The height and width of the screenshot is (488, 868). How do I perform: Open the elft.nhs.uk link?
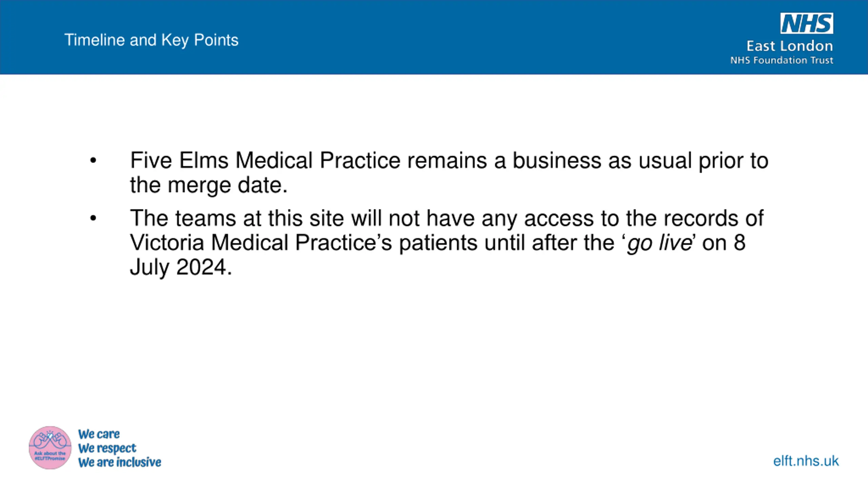coord(806,461)
